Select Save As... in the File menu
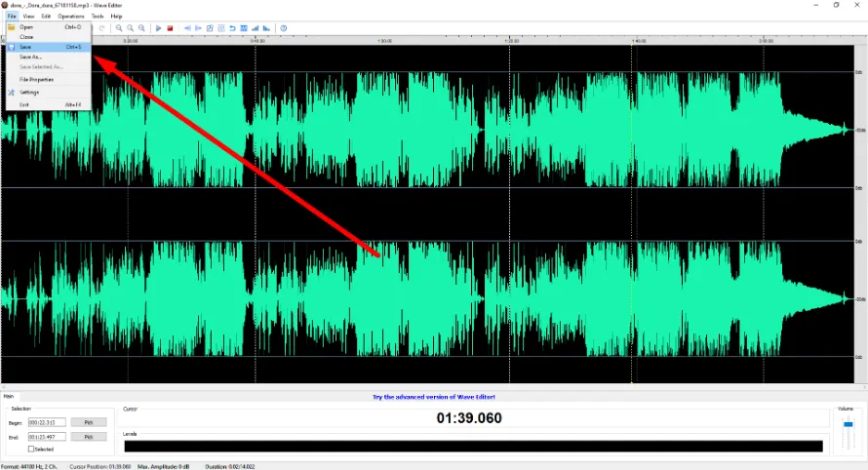 48,57
